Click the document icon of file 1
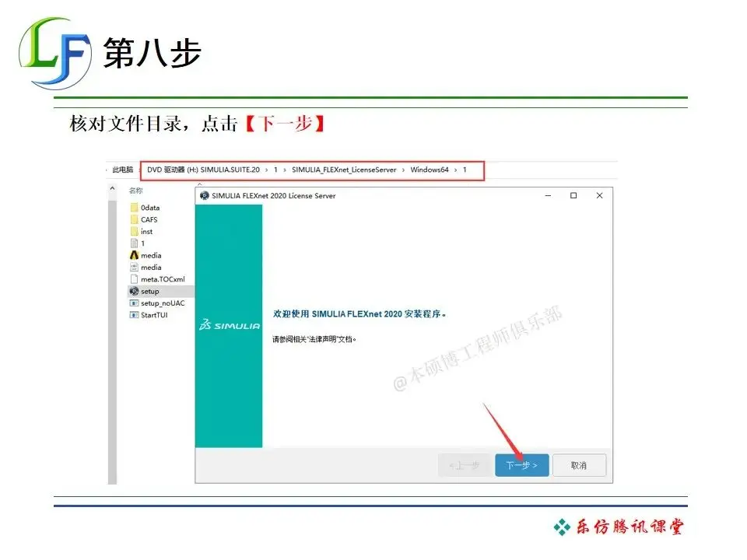 135,243
